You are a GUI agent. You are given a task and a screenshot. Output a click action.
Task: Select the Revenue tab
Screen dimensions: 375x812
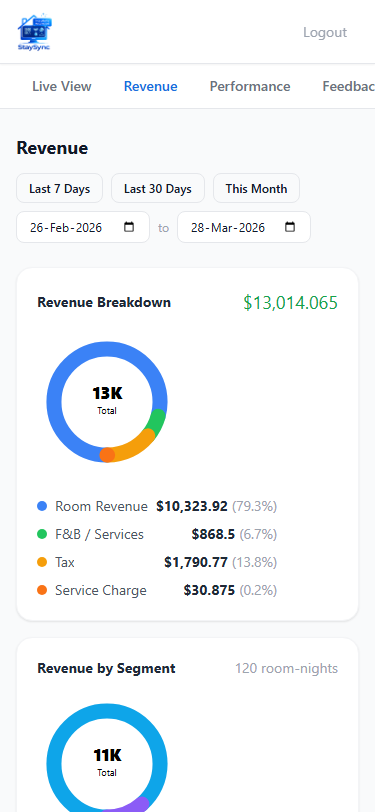pos(151,86)
